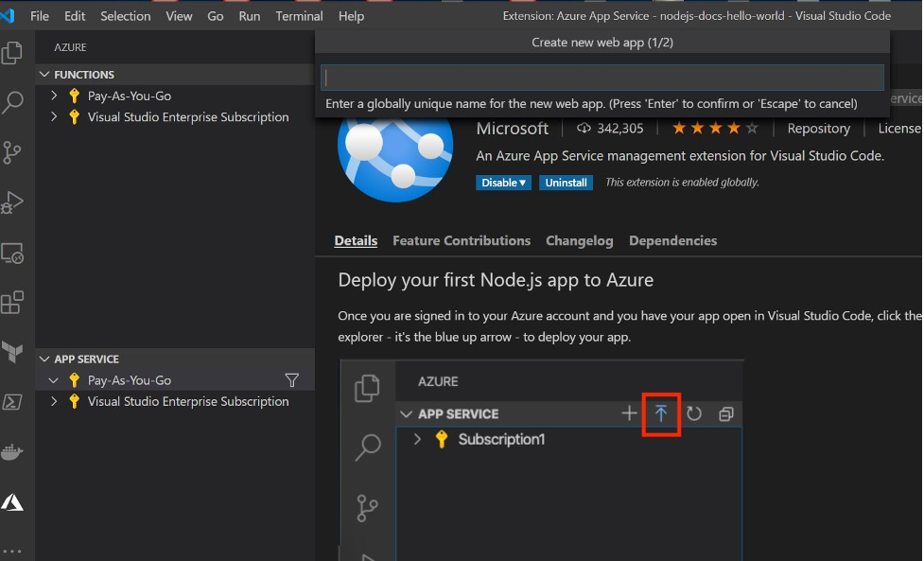The height and width of the screenshot is (561, 924).
Task: Click the Microsoft publisher name
Action: [x=512, y=129]
